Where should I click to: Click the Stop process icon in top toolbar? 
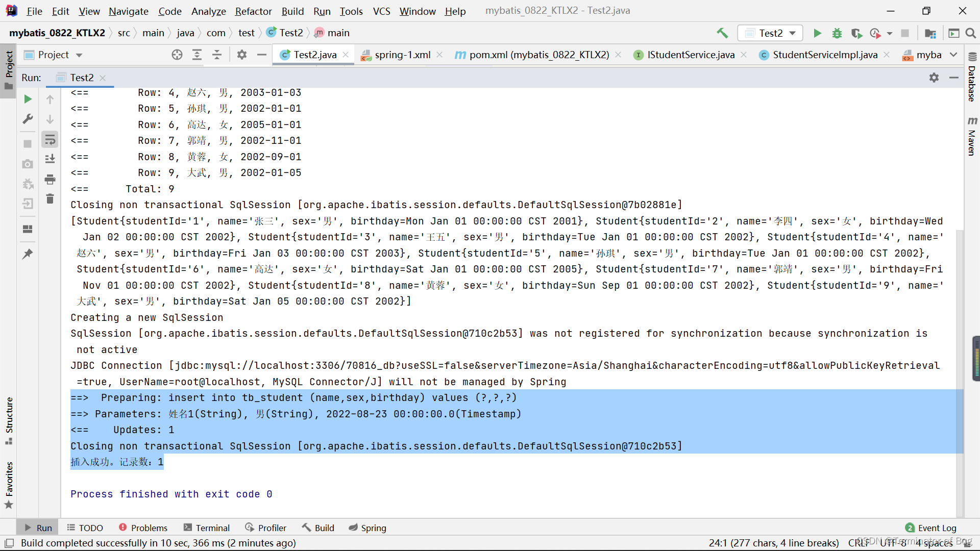(905, 33)
